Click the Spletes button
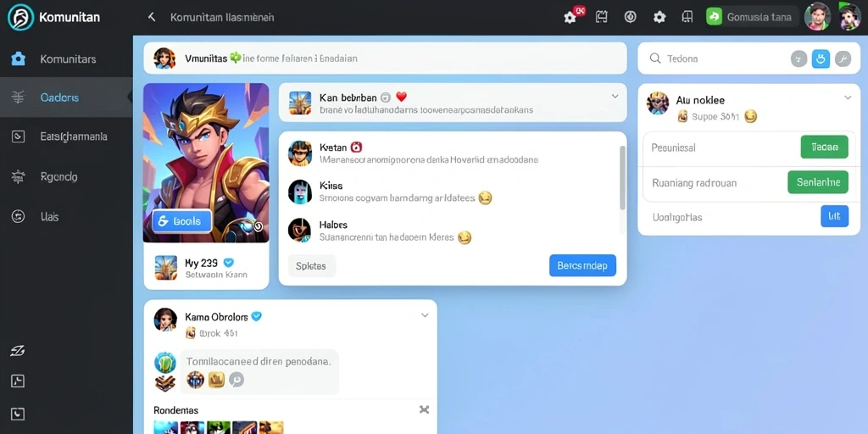The height and width of the screenshot is (434, 868). pyautogui.click(x=312, y=265)
